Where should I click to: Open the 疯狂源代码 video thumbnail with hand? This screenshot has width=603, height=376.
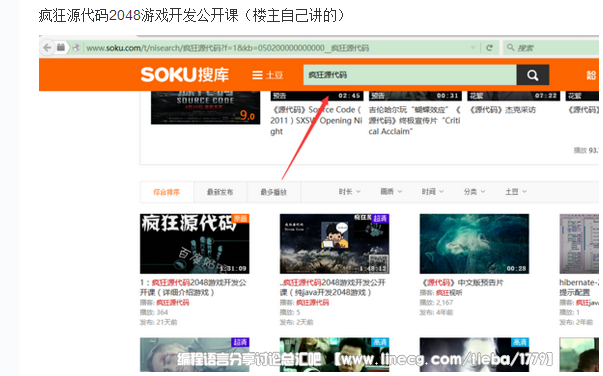point(195,244)
